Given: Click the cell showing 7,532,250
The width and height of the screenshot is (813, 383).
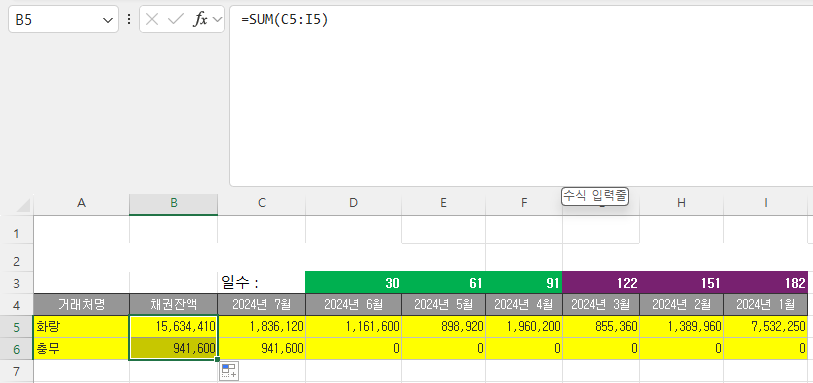Looking at the screenshot, I should click(x=765, y=327).
